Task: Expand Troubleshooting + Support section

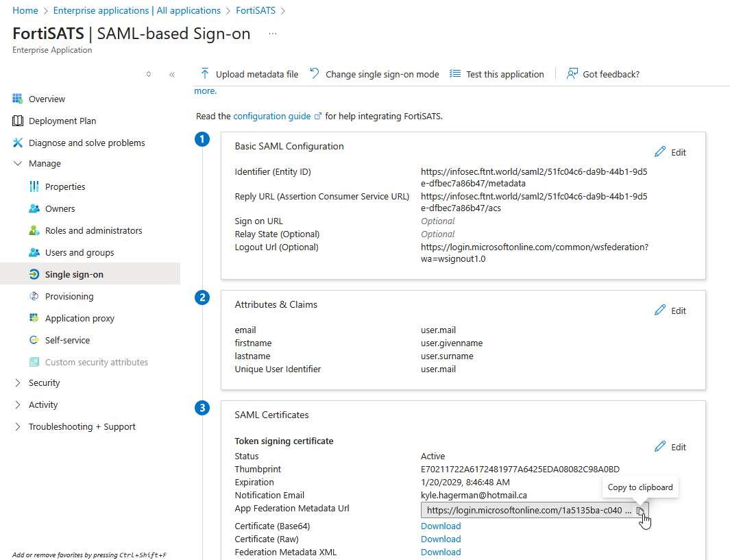Action: click(18, 426)
